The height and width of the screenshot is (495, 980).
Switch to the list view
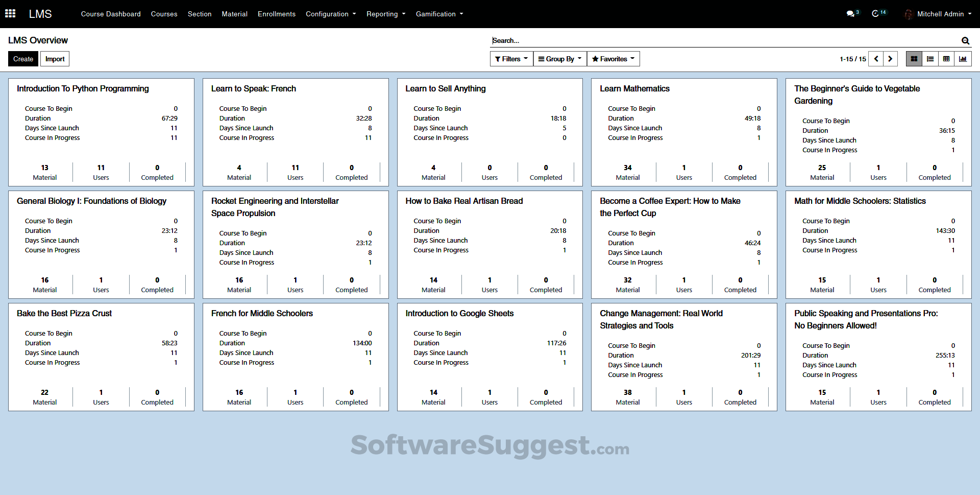[930, 58]
